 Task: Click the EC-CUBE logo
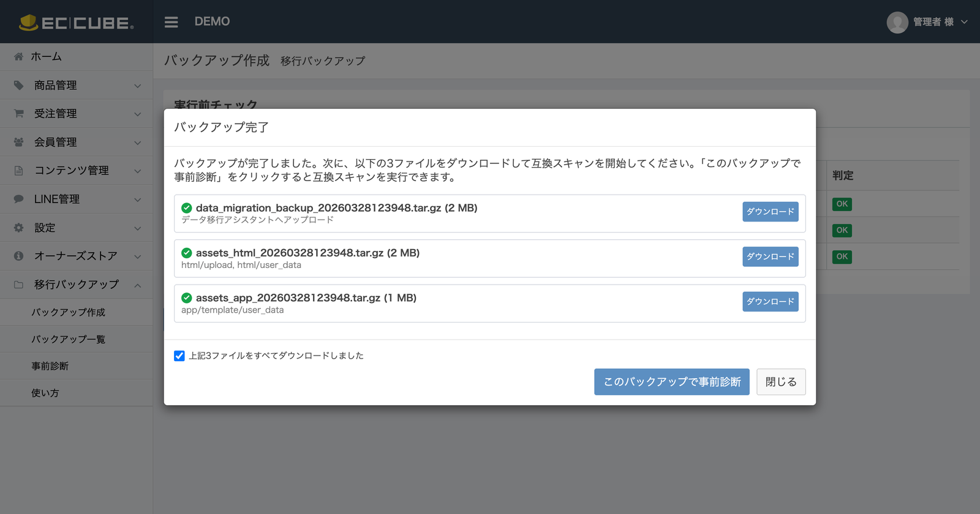(x=76, y=23)
